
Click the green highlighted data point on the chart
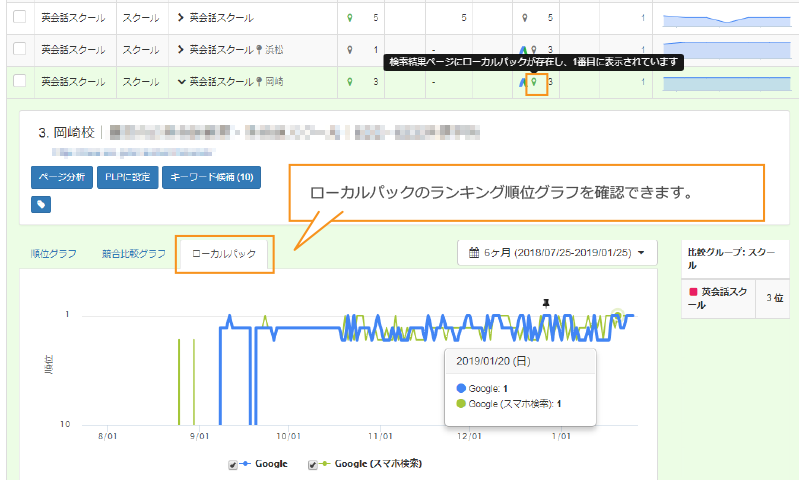(618, 315)
